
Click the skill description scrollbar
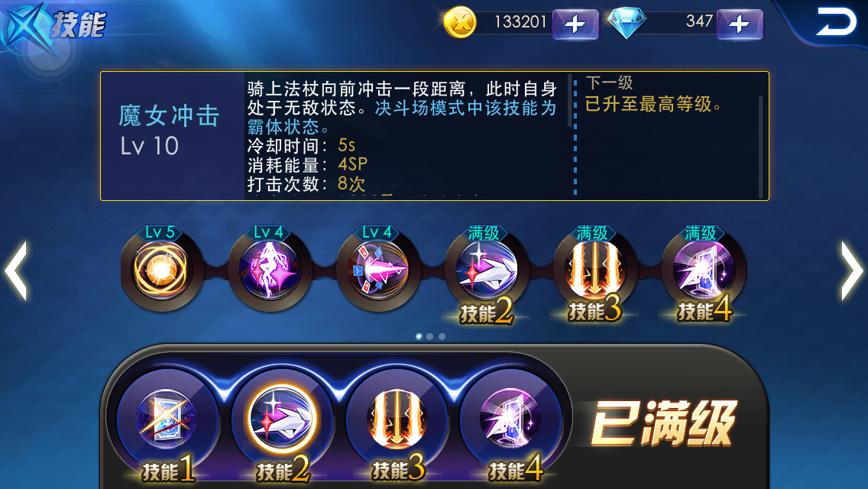(x=570, y=100)
